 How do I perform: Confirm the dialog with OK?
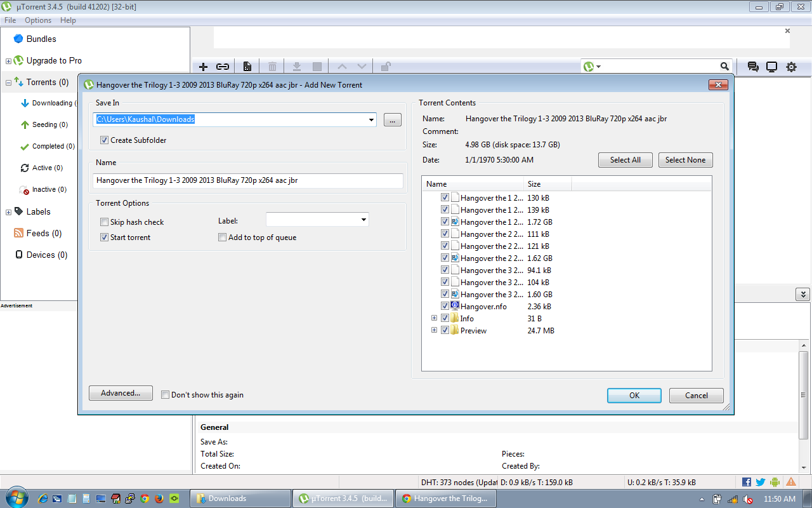(634, 396)
